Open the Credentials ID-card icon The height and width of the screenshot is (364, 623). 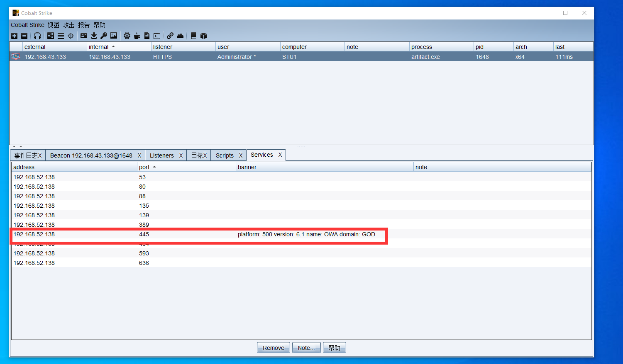(84, 36)
